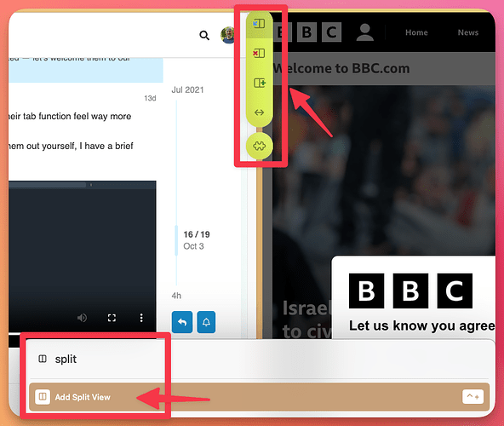504x426 pixels.
Task: Open News in BBC navigation
Action: pos(468,32)
